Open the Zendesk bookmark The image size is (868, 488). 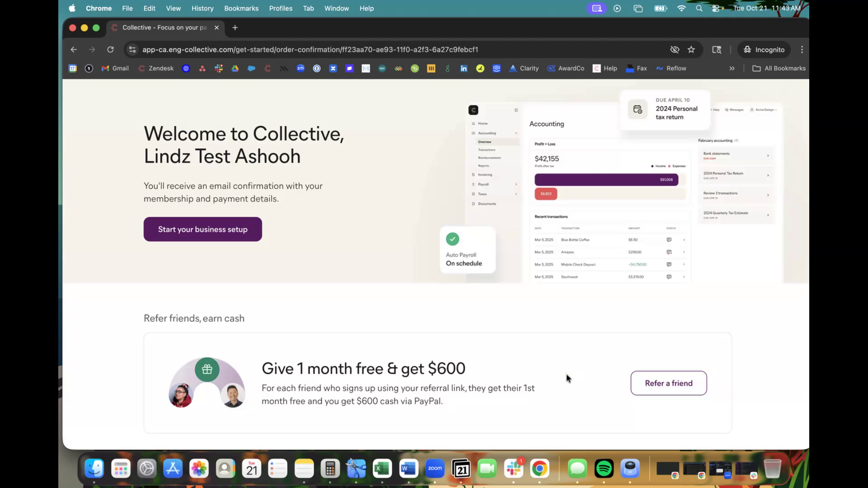tap(156, 68)
